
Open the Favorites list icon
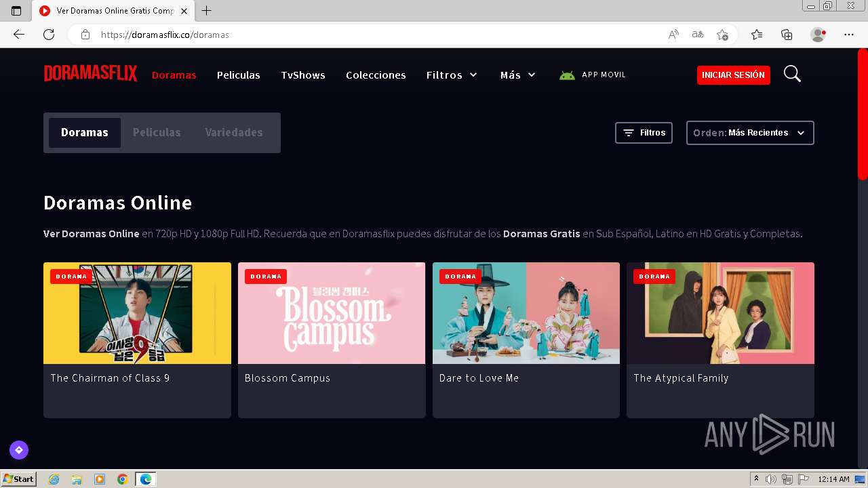pyautogui.click(x=757, y=35)
